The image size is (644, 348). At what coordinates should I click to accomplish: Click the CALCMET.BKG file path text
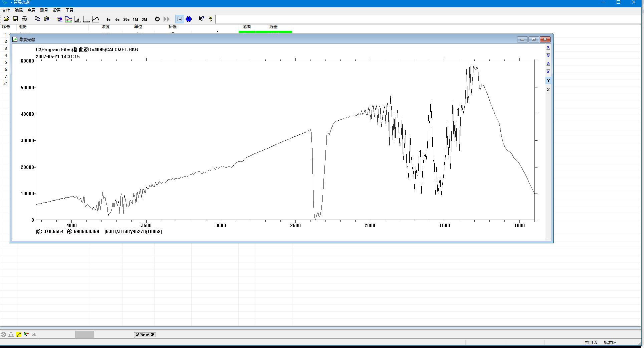click(87, 49)
